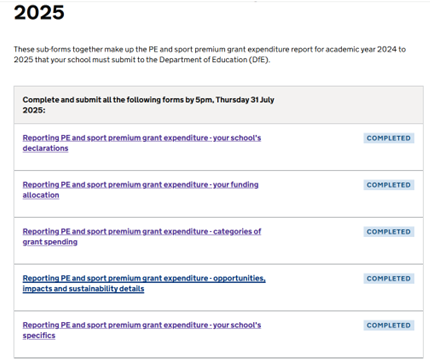Open categories of grant spending form link

click(x=142, y=236)
